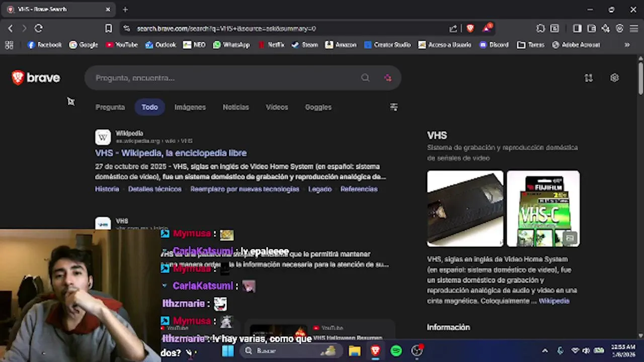The image size is (644, 362).
Task: Click the magnifier search icon in the search box
Action: pyautogui.click(x=365, y=78)
